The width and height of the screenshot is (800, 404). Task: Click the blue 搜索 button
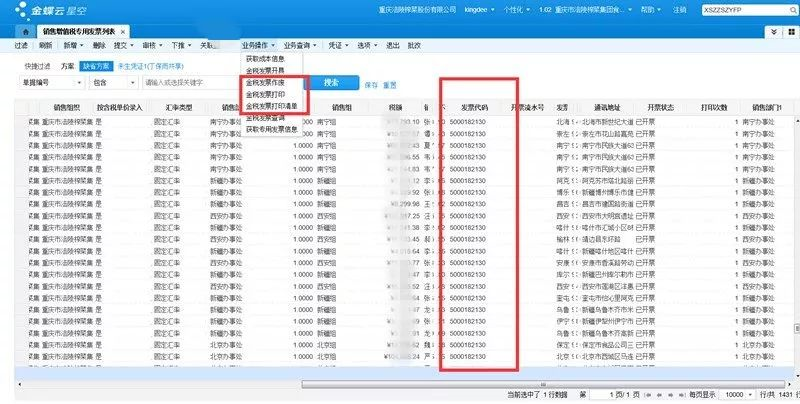(x=332, y=83)
